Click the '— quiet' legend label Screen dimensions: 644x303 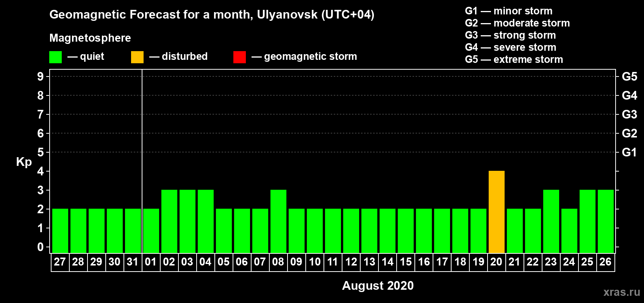[x=86, y=57]
